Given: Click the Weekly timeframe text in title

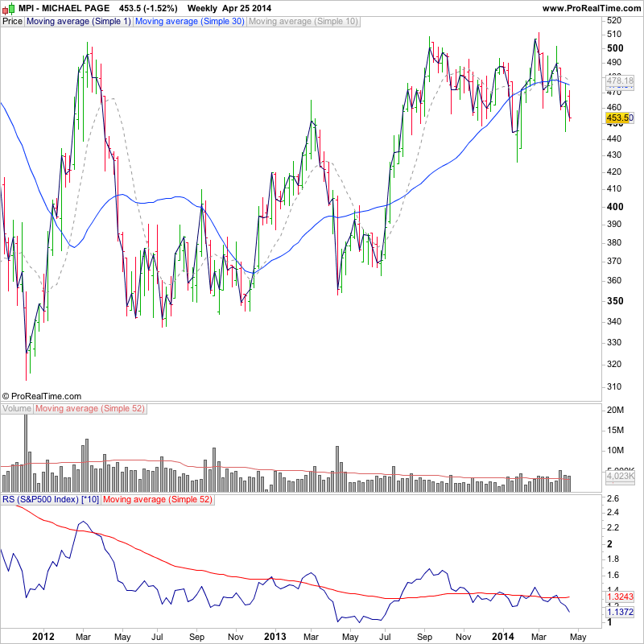Looking at the screenshot, I should pos(202,8).
